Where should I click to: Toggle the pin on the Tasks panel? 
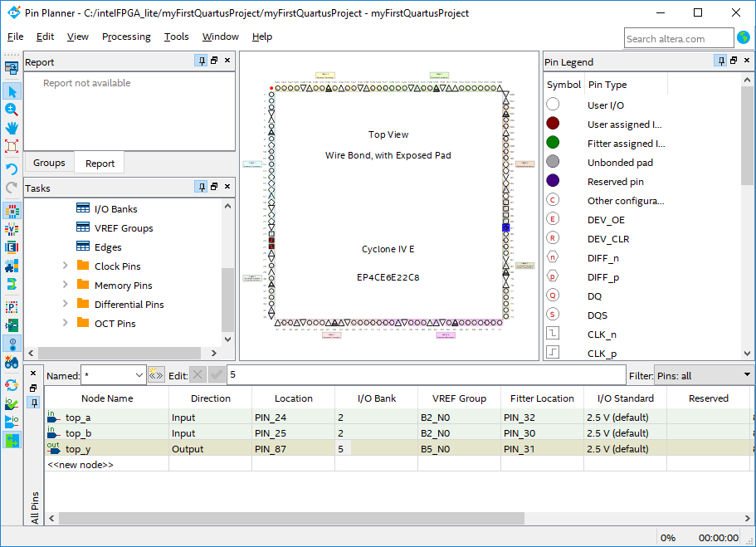pos(202,187)
